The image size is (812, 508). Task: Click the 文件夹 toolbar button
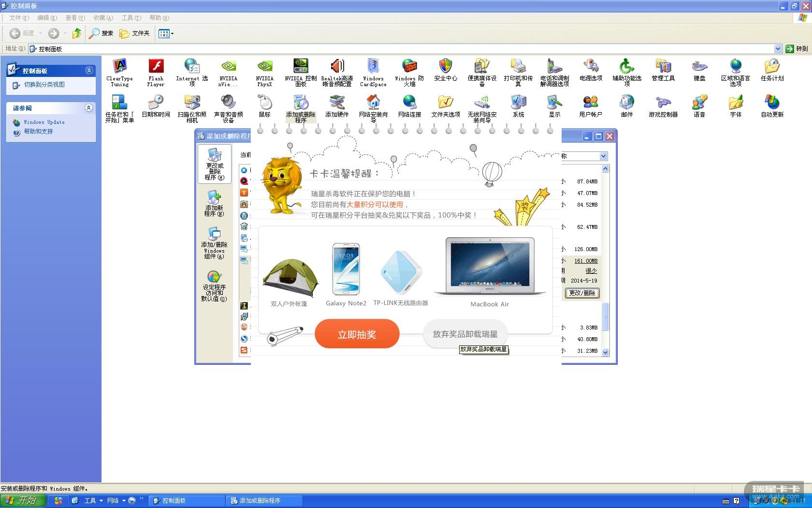134,33
